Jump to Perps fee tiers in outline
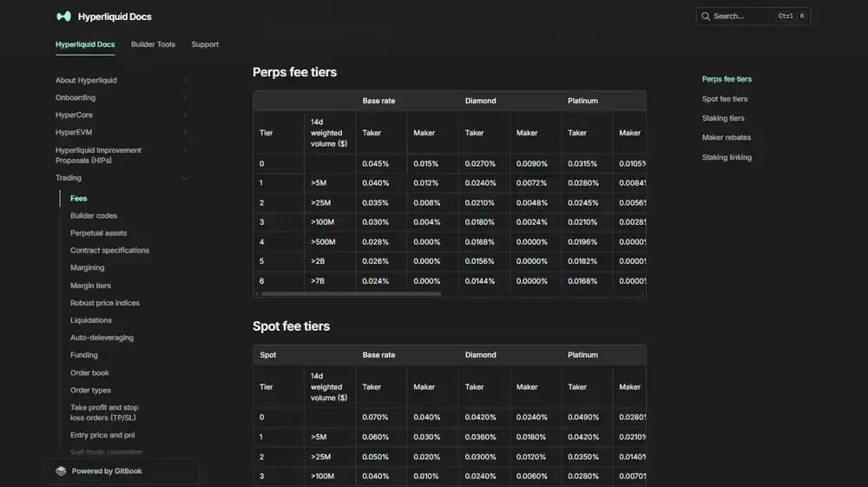The width and height of the screenshot is (868, 487). (727, 79)
